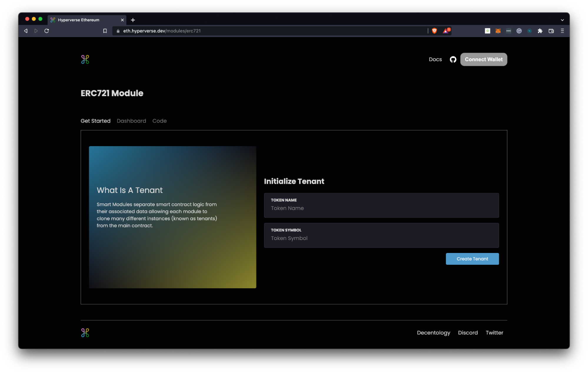
Task: Click the password manager dots extension
Action: coord(508,31)
